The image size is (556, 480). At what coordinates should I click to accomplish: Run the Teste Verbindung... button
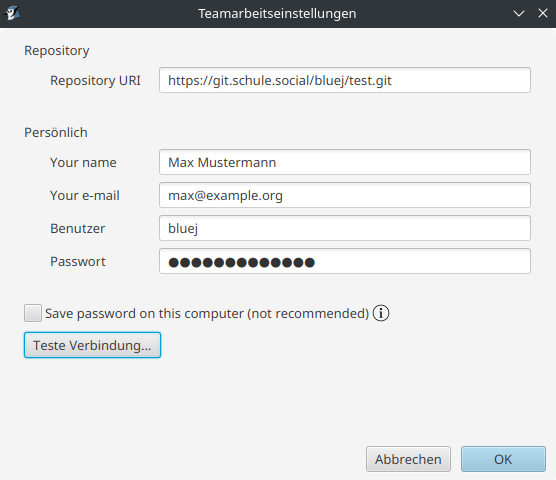pos(92,345)
